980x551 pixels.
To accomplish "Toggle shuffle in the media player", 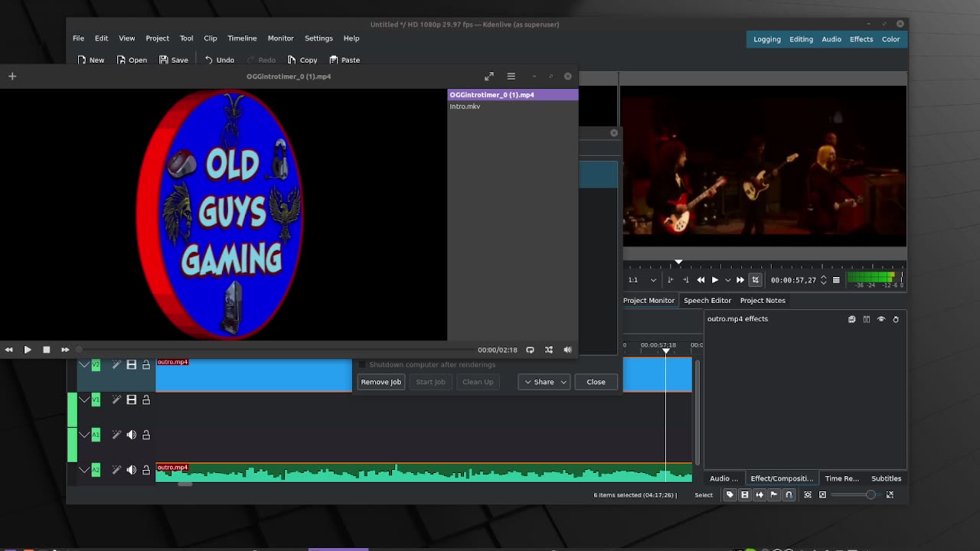I will click(x=549, y=350).
